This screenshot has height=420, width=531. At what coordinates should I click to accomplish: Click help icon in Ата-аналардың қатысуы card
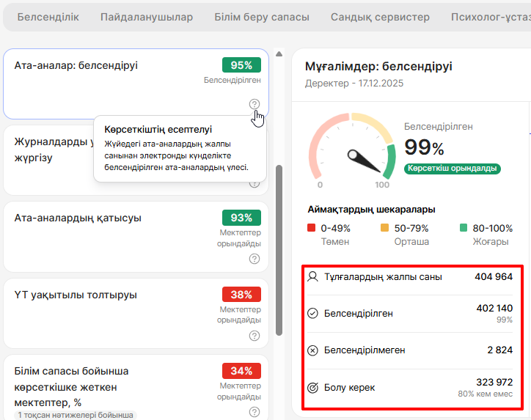[254, 259]
